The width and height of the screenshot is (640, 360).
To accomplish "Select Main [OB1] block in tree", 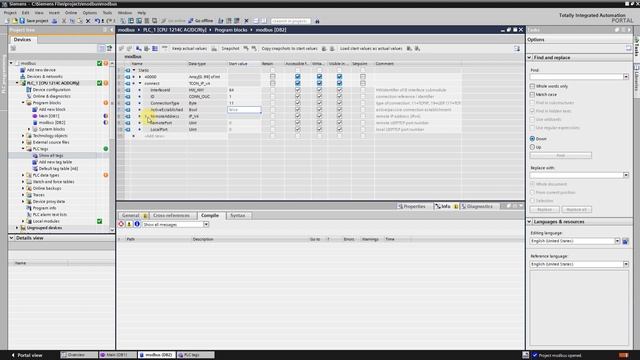I will point(49,116).
